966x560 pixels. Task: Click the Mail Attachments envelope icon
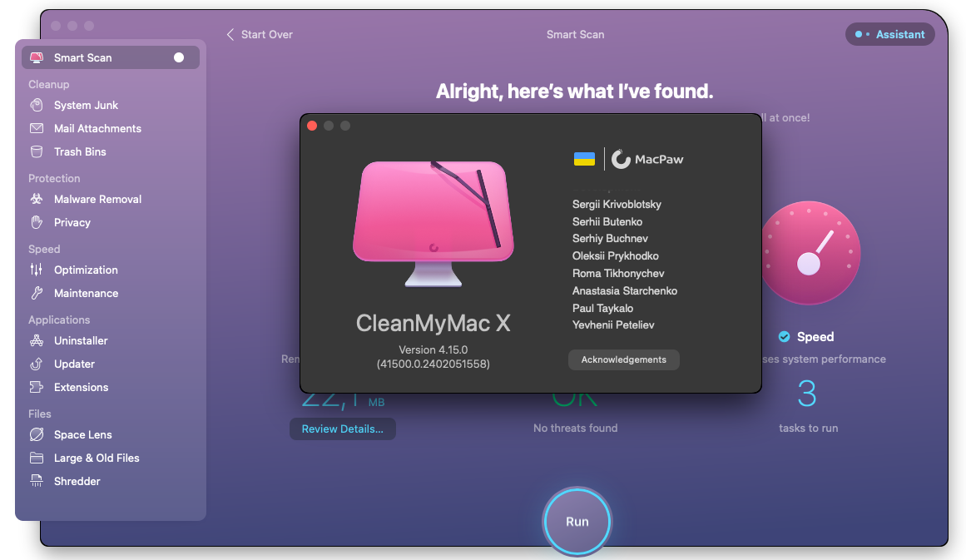click(37, 129)
